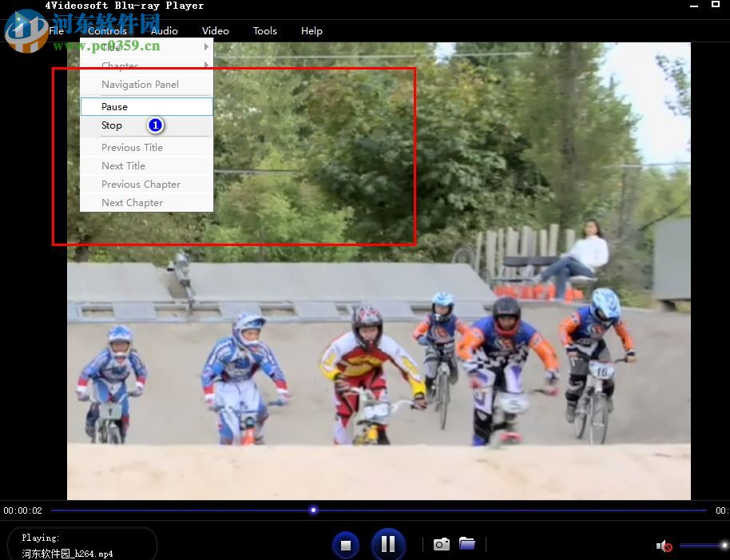
Task: Click the volume slider handle
Action: [724, 545]
